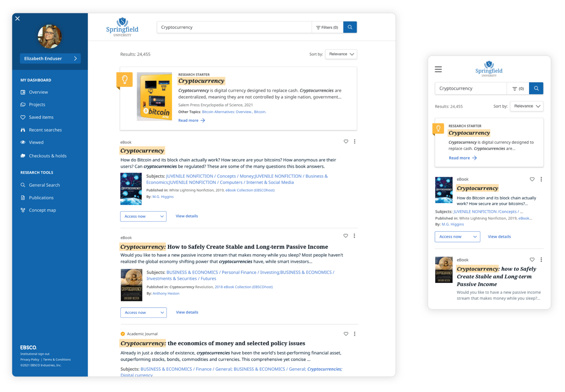This screenshot has height=392, width=565.
Task: Open the three-dot menu on the first mobile eBook
Action: (541, 179)
